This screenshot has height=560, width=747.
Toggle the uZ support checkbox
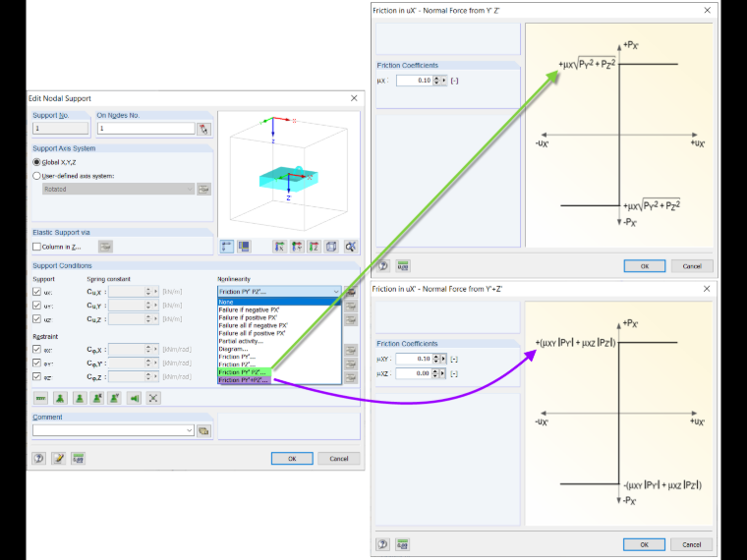(x=36, y=319)
